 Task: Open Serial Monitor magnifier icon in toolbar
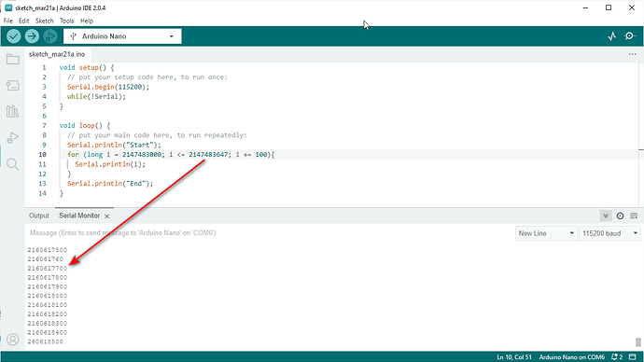pyautogui.click(x=630, y=36)
